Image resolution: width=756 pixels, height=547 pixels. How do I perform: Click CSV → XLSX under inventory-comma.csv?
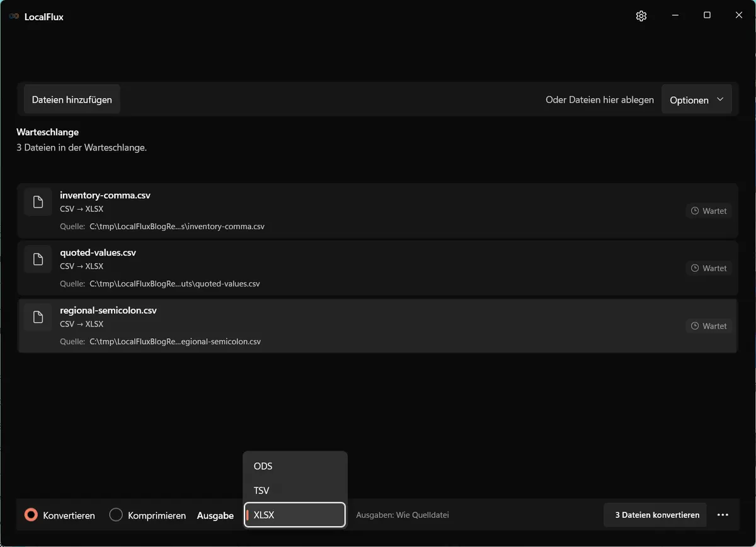tap(82, 209)
